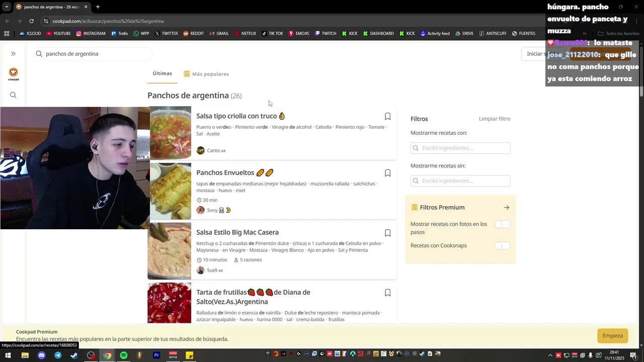Open File Explorer from taskbar
Viewport: 644px width, 362px height.
pyautogui.click(x=25, y=355)
